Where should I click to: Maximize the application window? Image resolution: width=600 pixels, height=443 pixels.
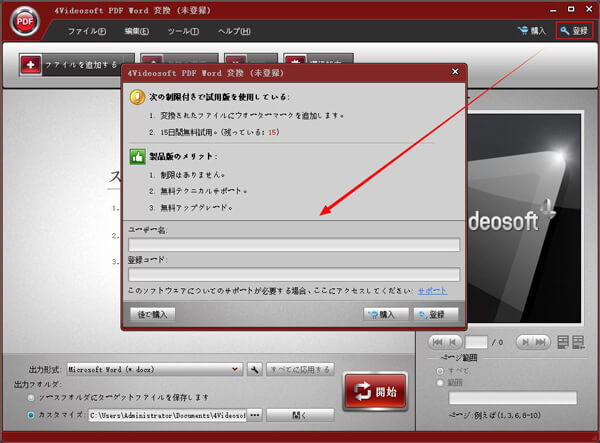(x=571, y=9)
